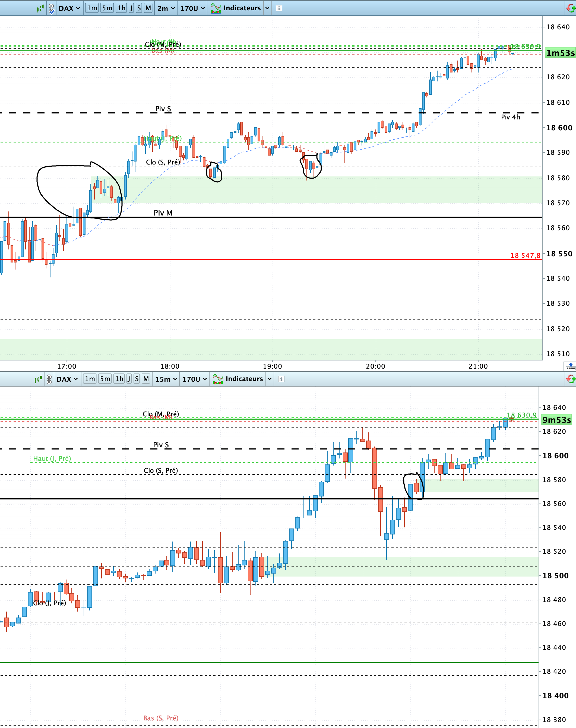Toggle the chain link icon on bottom chart

[x=49, y=379]
